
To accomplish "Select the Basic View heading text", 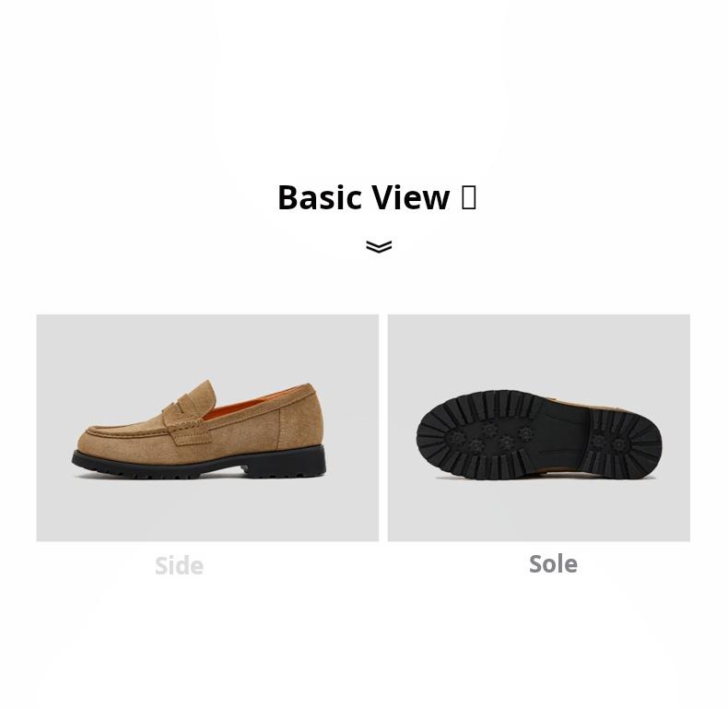I will click(377, 197).
